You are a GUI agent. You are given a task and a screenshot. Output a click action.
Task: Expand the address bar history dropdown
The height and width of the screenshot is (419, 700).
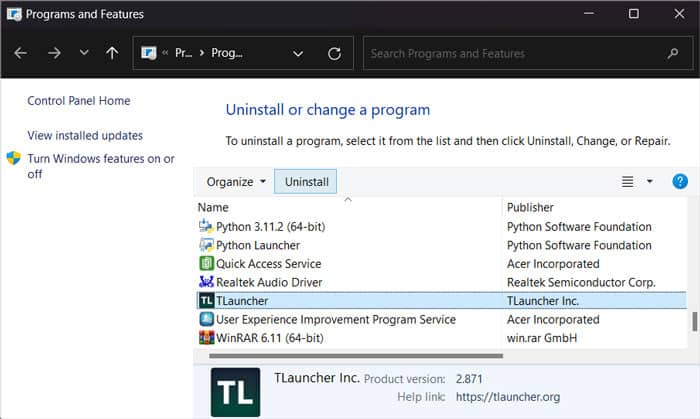298,54
